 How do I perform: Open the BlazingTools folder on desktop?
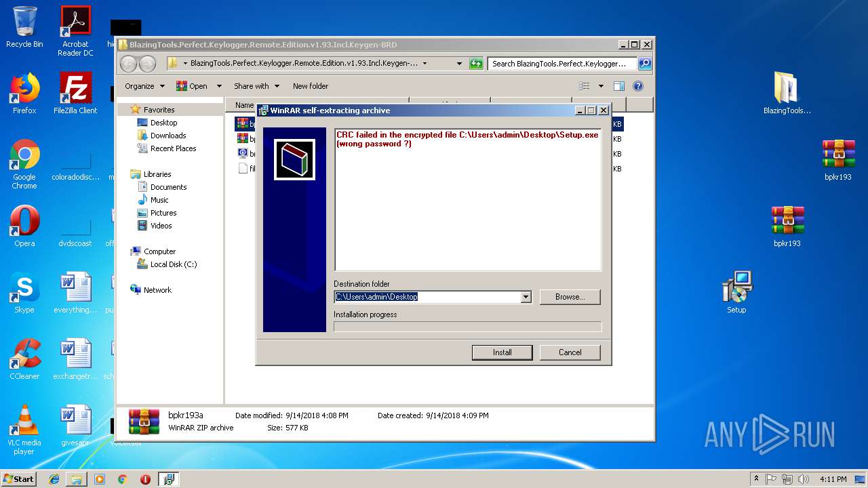pyautogui.click(x=787, y=94)
